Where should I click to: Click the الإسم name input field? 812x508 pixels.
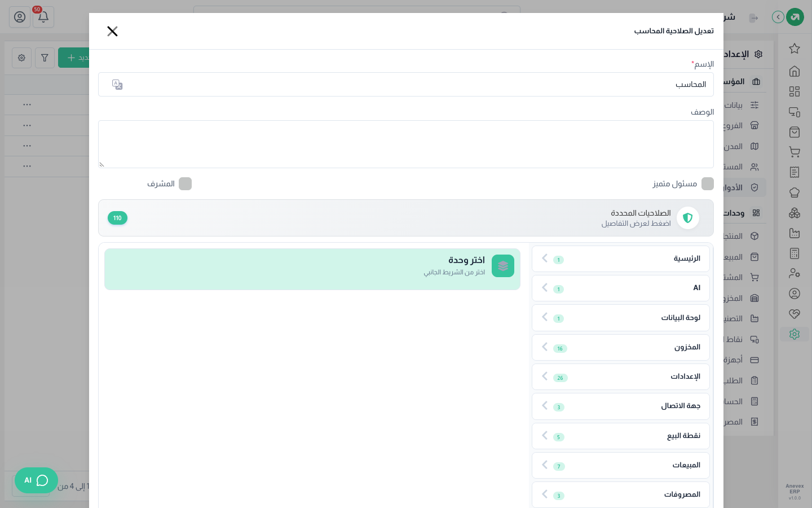tap(406, 85)
